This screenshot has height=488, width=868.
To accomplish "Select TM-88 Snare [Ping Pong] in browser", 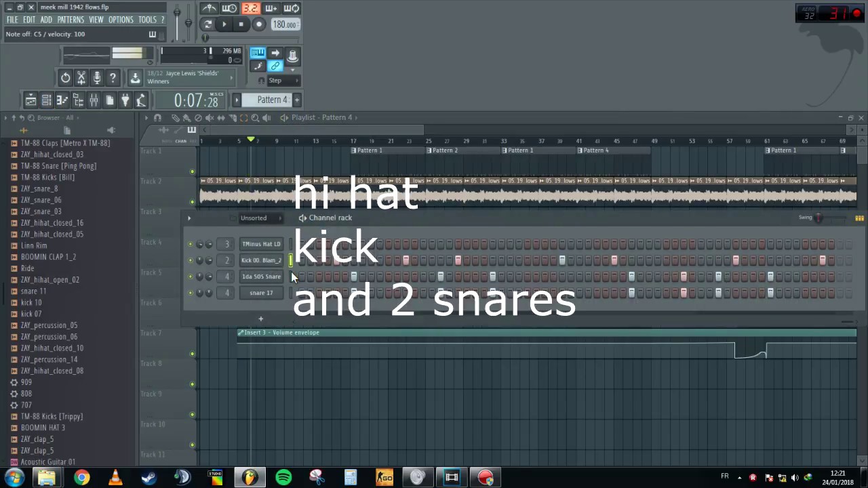I will 58,166.
